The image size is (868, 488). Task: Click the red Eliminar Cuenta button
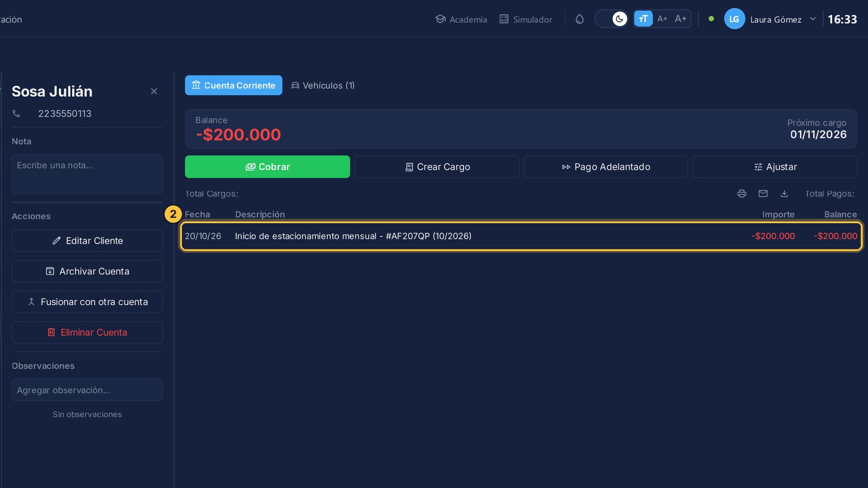tap(87, 332)
